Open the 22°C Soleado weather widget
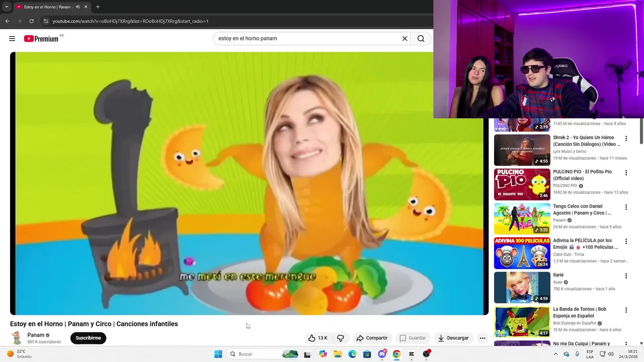This screenshot has width=644, height=362. [x=19, y=354]
